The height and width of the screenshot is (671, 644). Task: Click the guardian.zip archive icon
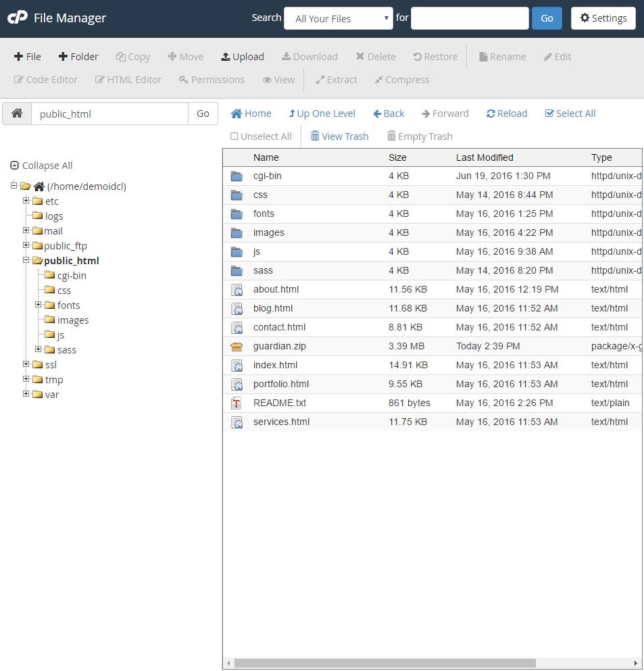coord(237,346)
